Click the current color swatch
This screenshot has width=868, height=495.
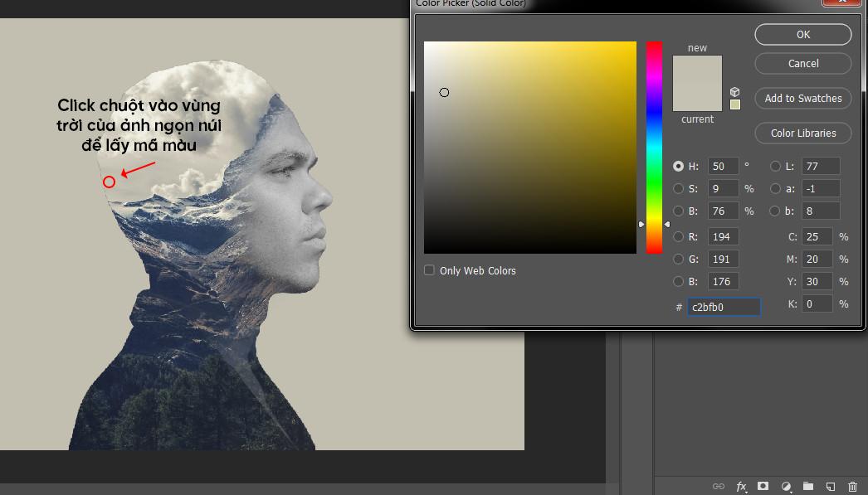pyautogui.click(x=697, y=99)
